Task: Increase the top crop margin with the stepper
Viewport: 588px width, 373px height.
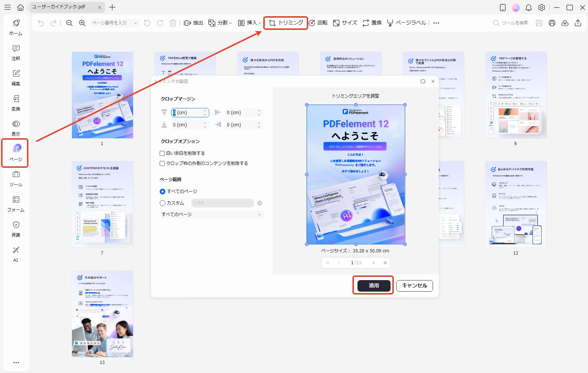Action: tap(205, 111)
